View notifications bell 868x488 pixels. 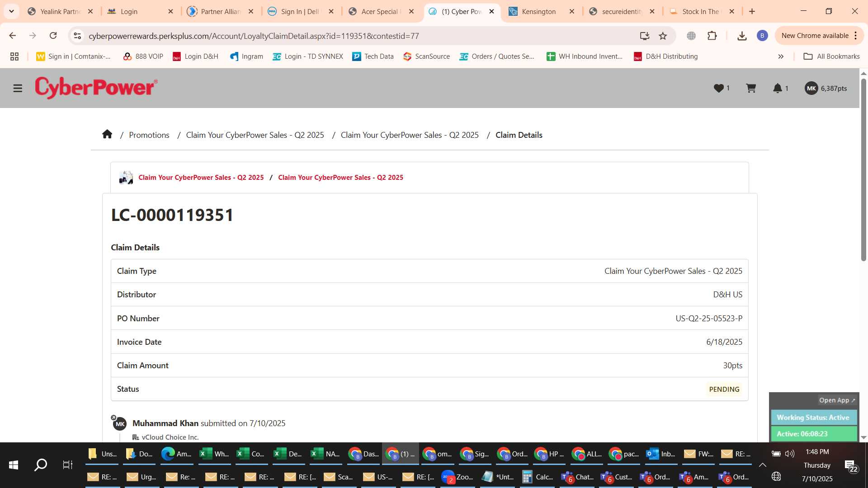(778, 88)
